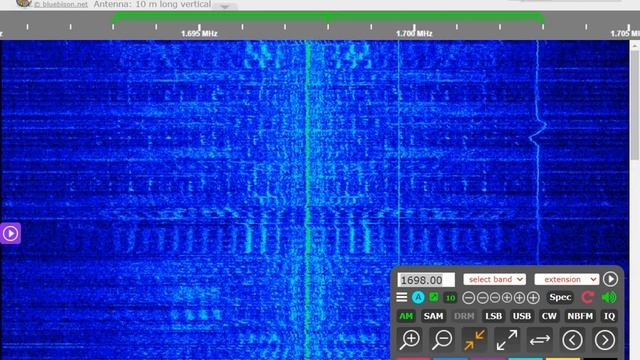Select AM demodulation mode
Image resolution: width=640 pixels, height=360 pixels.
pyautogui.click(x=406, y=316)
